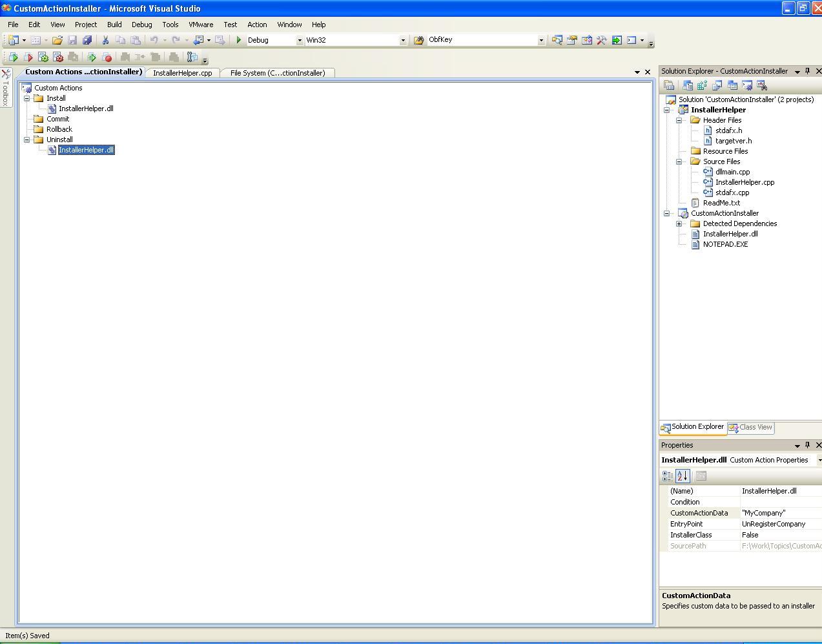This screenshot has height=644, width=822.
Task: Click the first build toolbar icon
Action: pos(13,57)
